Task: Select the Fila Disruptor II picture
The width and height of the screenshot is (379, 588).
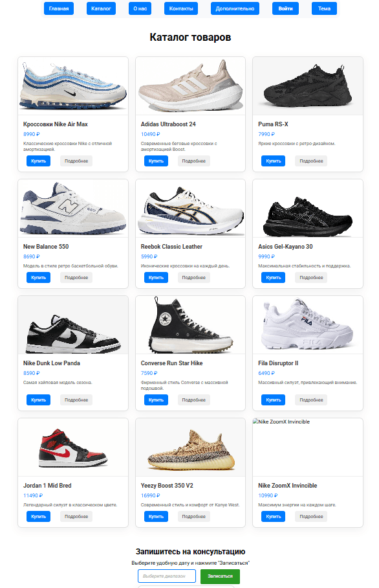Action: (x=308, y=324)
